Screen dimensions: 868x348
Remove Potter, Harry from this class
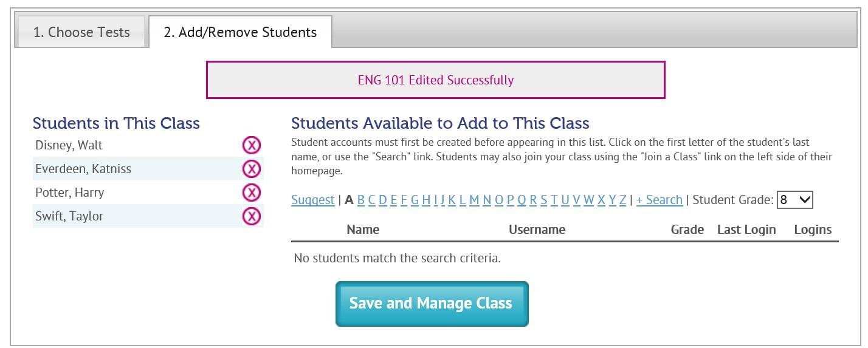tap(252, 193)
